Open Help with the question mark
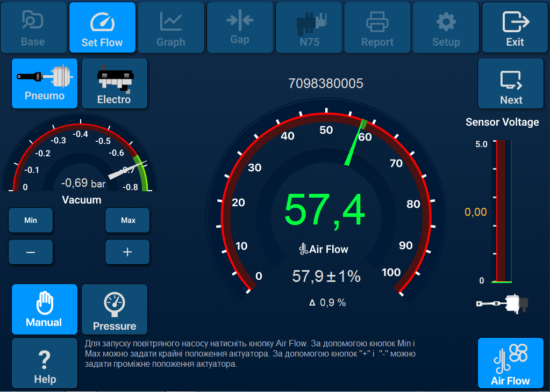 click(44, 363)
